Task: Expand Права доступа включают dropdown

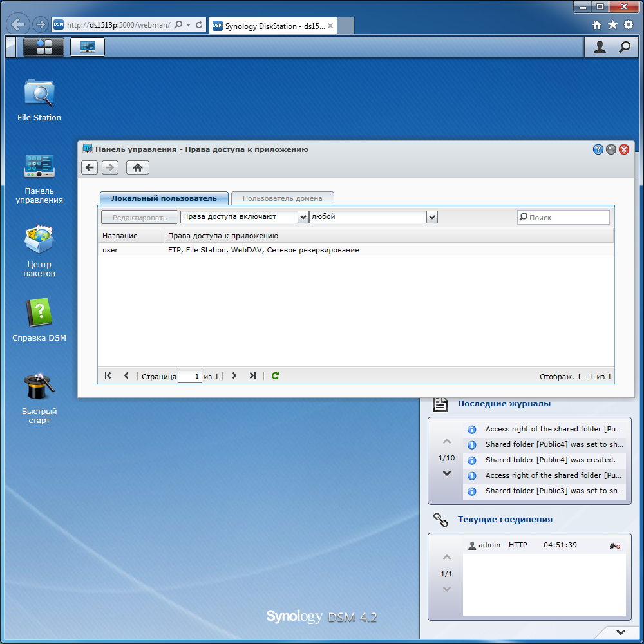Action: [x=303, y=217]
